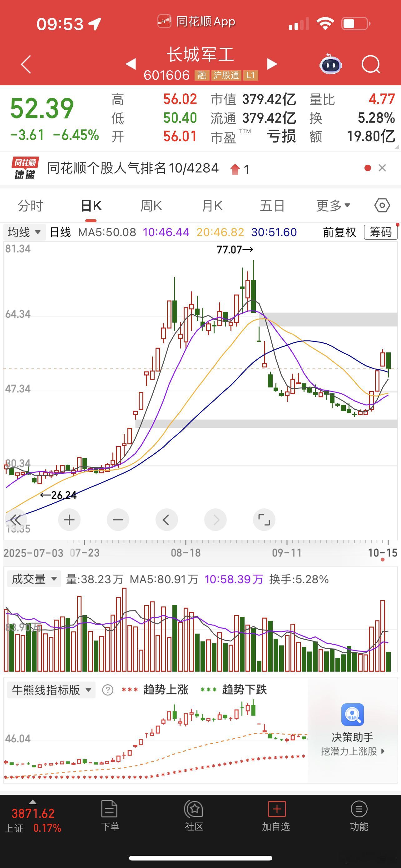This screenshot has width=401, height=868.
Task: Switch to the 分时 tab
Action: 30,205
